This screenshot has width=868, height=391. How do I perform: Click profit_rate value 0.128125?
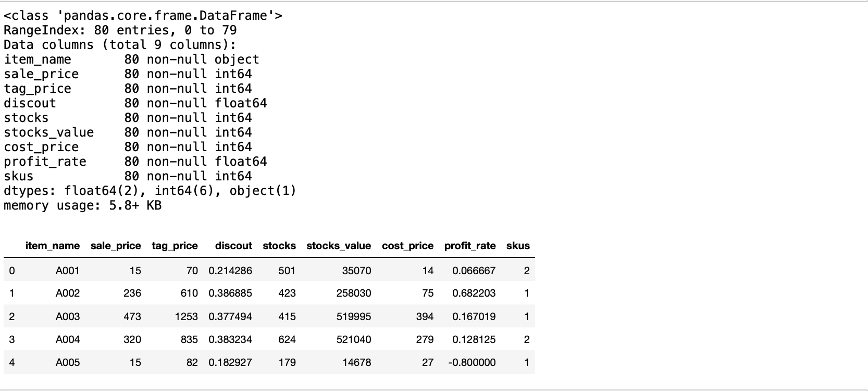click(x=474, y=339)
